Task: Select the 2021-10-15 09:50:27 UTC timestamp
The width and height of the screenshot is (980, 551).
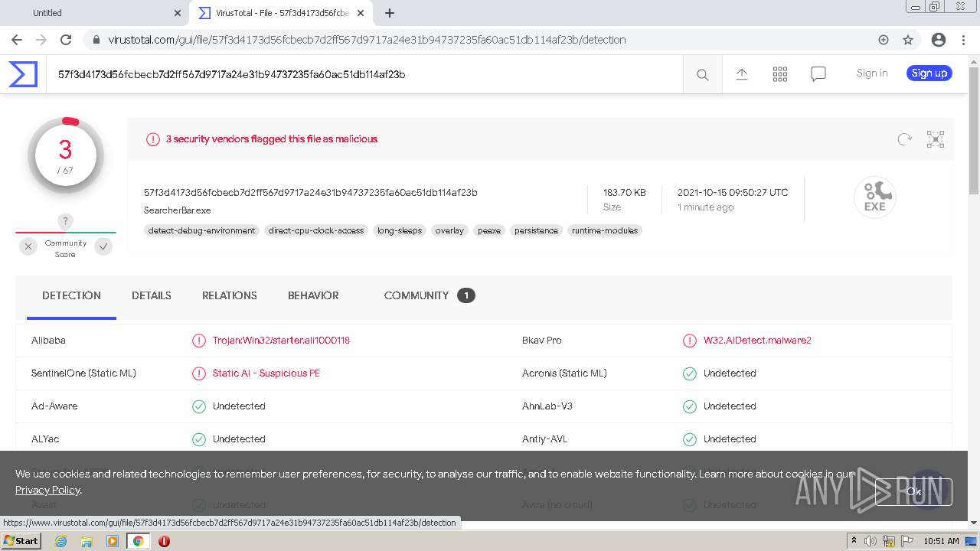Action: [733, 193]
